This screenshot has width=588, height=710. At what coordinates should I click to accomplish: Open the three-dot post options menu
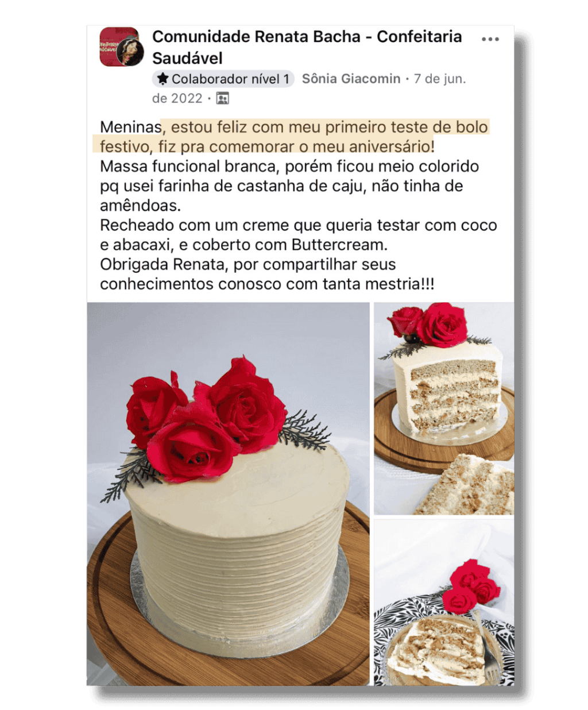click(490, 39)
